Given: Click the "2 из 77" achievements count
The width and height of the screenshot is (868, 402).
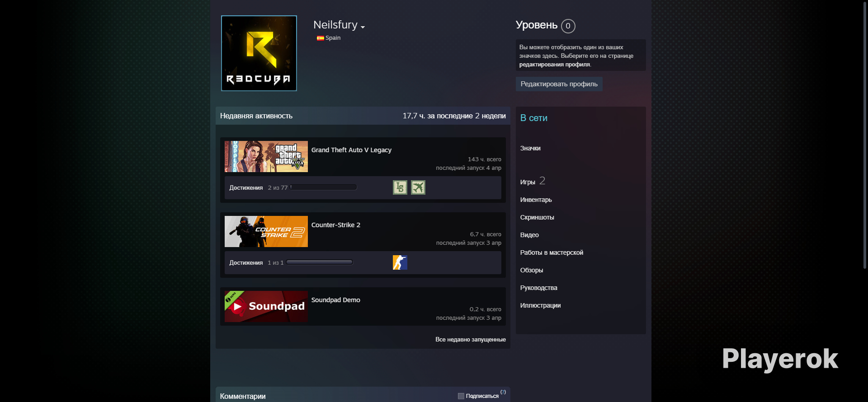Looking at the screenshot, I should pos(278,187).
